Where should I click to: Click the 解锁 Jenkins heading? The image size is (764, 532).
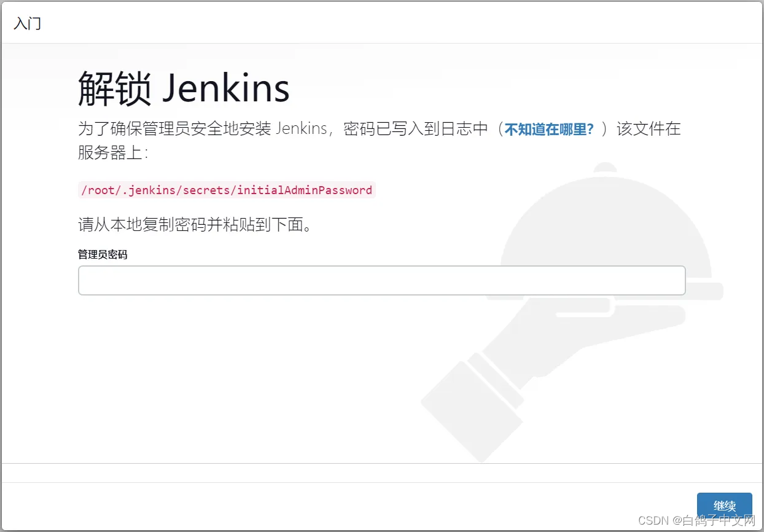(x=184, y=88)
